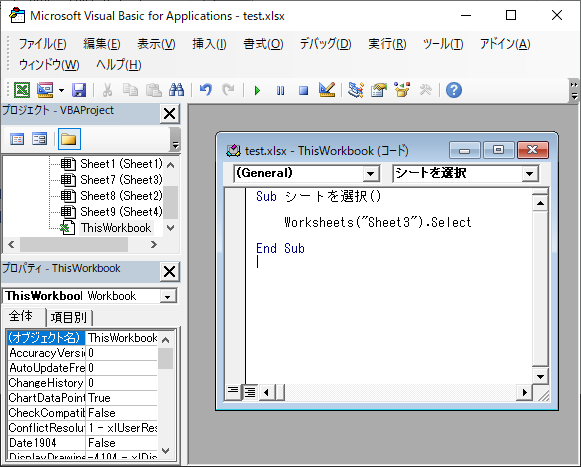This screenshot has height=467, width=581.
Task: Open the ツール(T) menu
Action: click(x=443, y=44)
